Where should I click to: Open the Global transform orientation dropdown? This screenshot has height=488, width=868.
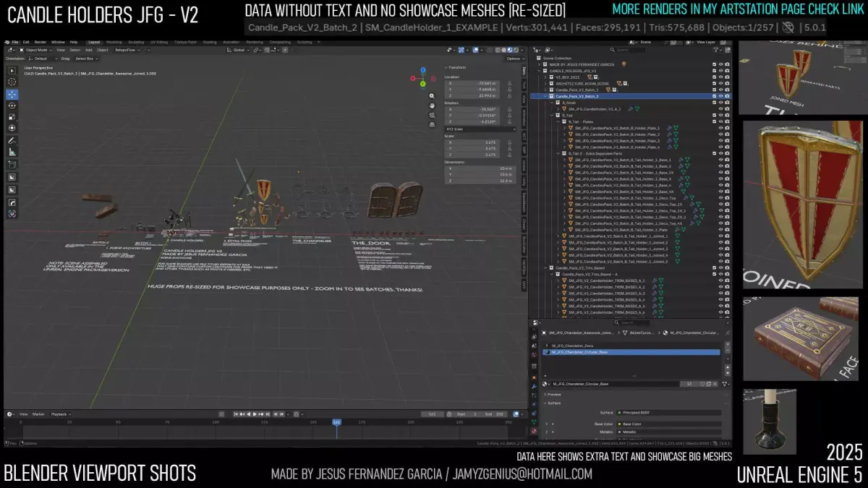click(238, 50)
